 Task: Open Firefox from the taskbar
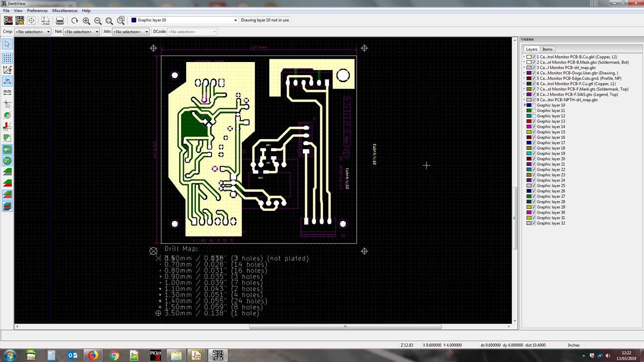point(93,355)
